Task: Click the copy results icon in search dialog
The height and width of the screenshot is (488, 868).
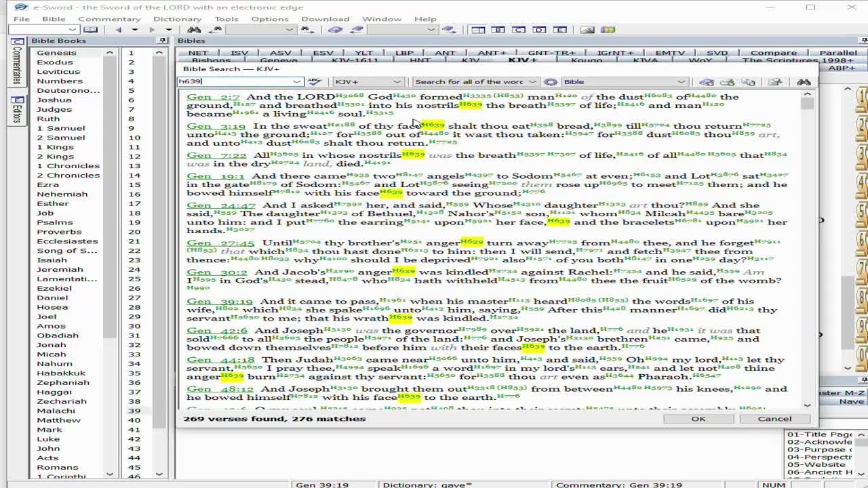Action: pos(748,81)
